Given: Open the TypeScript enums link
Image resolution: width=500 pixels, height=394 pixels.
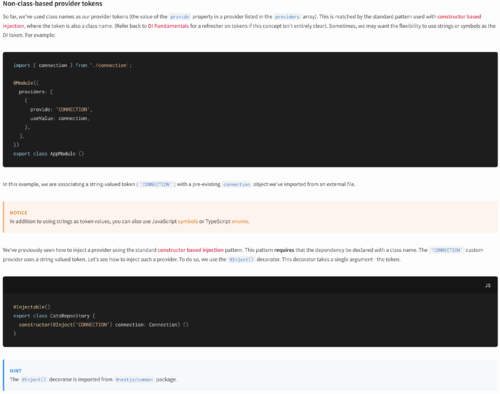Looking at the screenshot, I should (x=240, y=221).
